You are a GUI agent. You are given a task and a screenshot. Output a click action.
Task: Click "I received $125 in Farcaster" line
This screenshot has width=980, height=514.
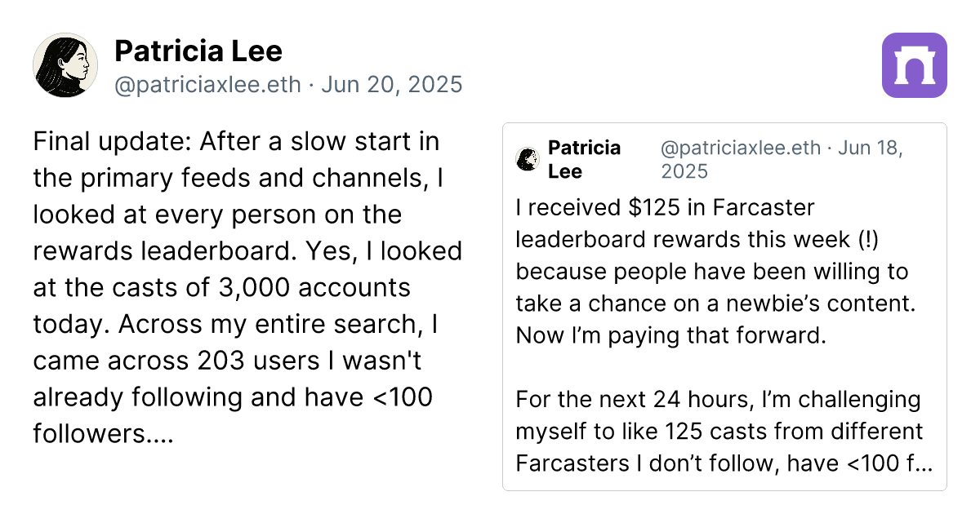[665, 208]
